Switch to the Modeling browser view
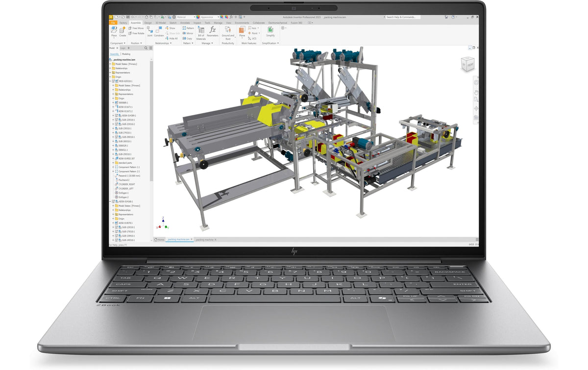The image size is (588, 370). click(126, 54)
